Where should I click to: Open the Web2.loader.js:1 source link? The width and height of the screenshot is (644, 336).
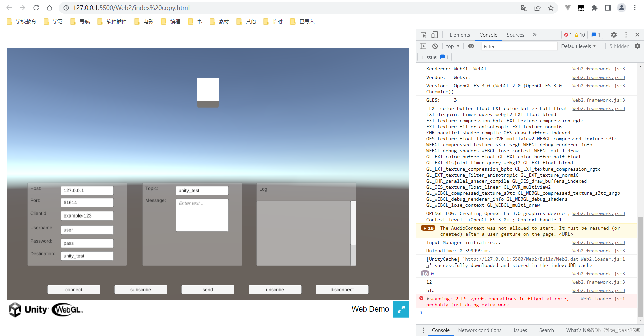602,299
